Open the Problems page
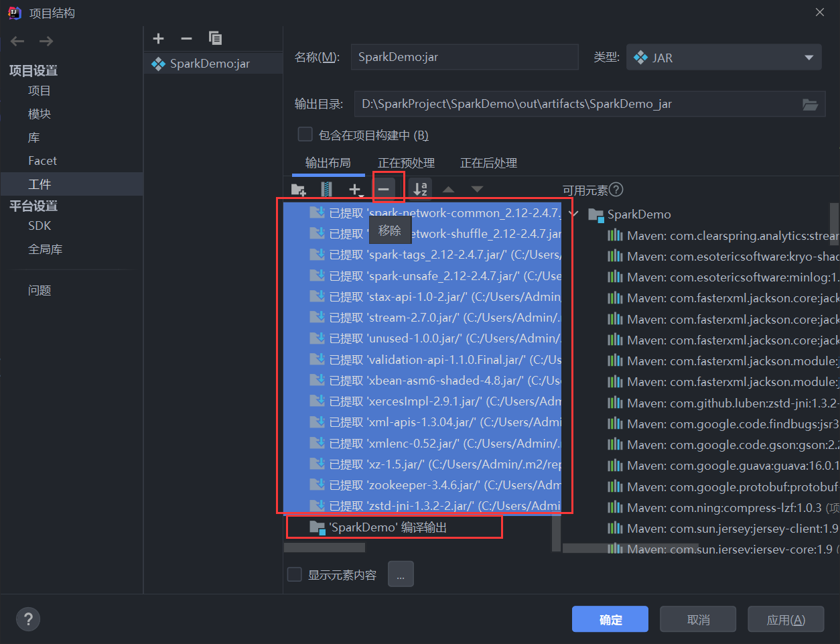840x644 pixels. (x=40, y=290)
